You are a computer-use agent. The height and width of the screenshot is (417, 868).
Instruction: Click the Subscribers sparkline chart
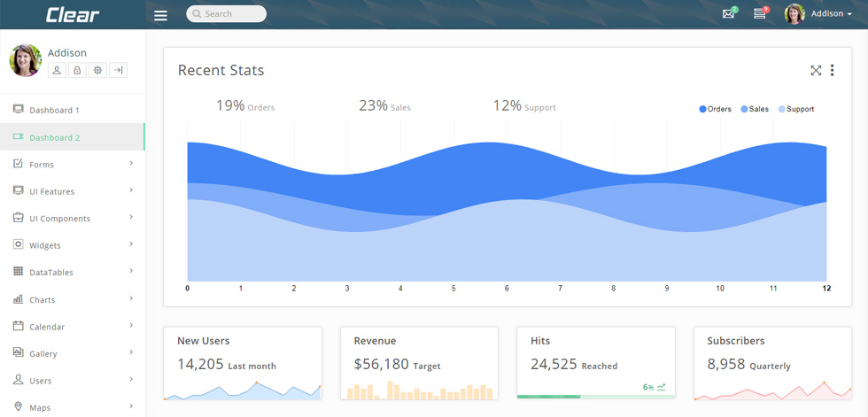click(x=772, y=390)
